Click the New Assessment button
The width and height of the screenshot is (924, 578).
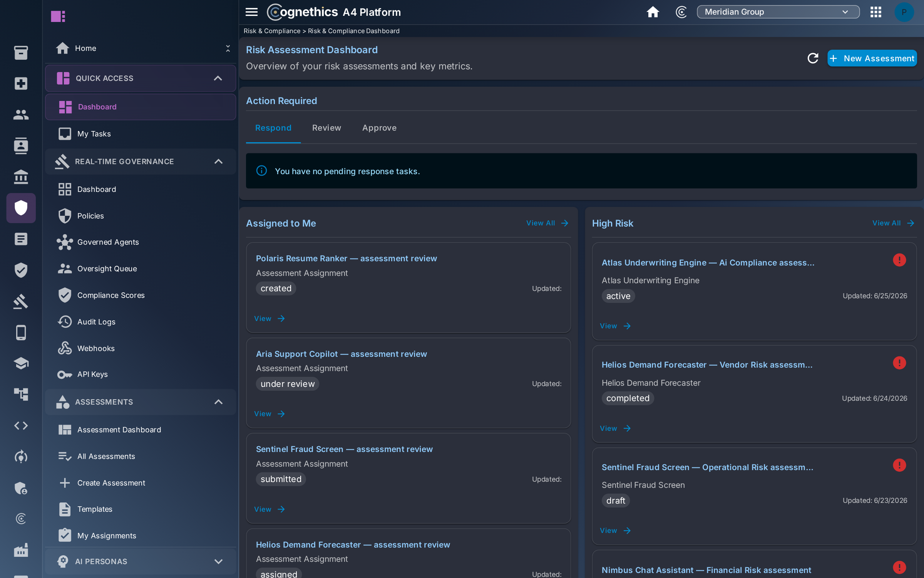[x=872, y=58]
